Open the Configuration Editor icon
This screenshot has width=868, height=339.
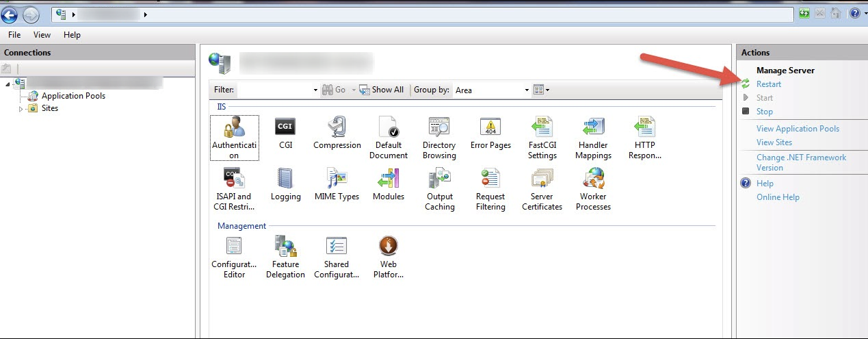tap(234, 247)
